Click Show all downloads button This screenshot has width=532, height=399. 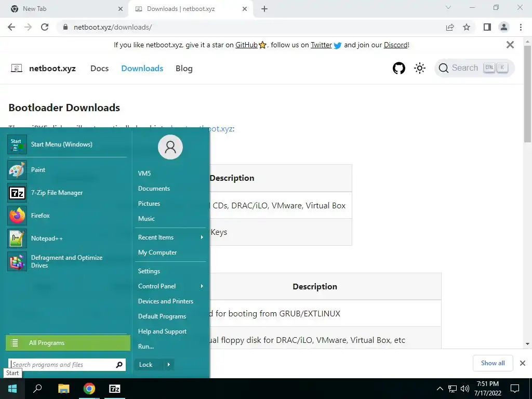point(493,363)
